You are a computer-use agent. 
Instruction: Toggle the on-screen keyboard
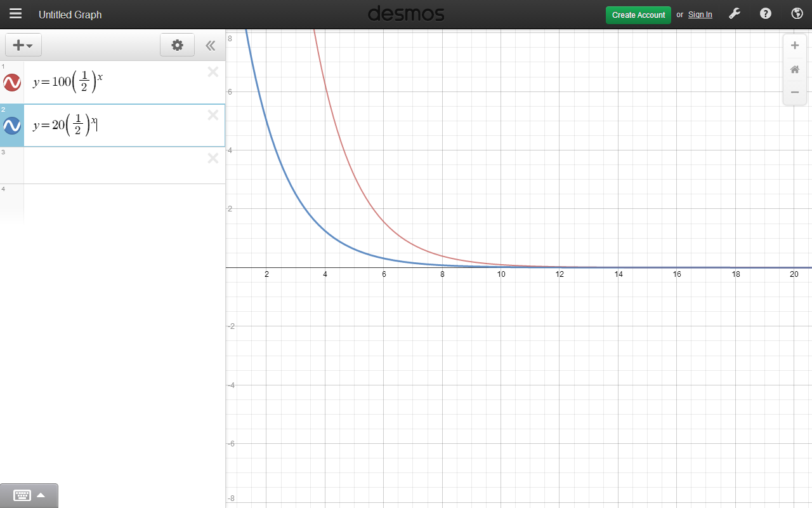22,495
